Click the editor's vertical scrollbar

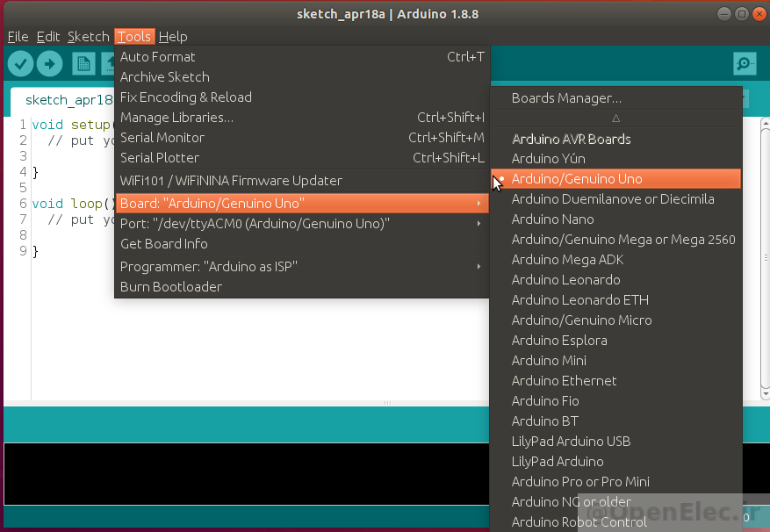click(765, 258)
